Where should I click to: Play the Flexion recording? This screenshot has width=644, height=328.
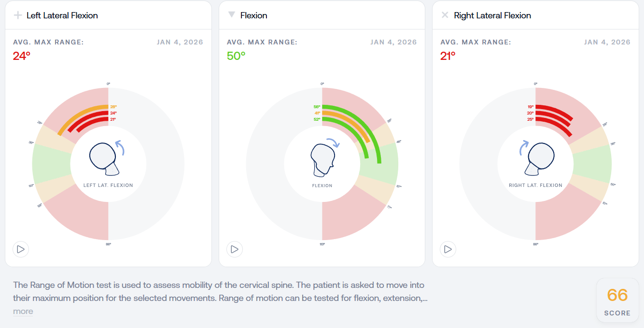tap(234, 249)
